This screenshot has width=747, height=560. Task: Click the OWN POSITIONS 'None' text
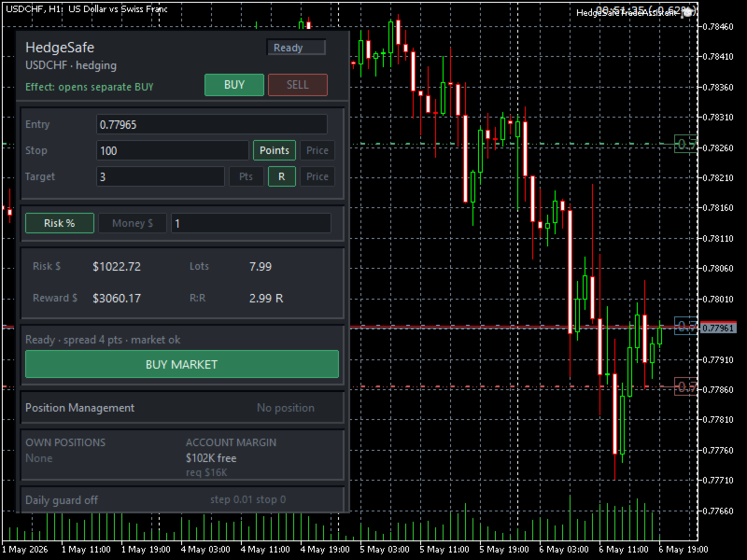click(x=38, y=458)
